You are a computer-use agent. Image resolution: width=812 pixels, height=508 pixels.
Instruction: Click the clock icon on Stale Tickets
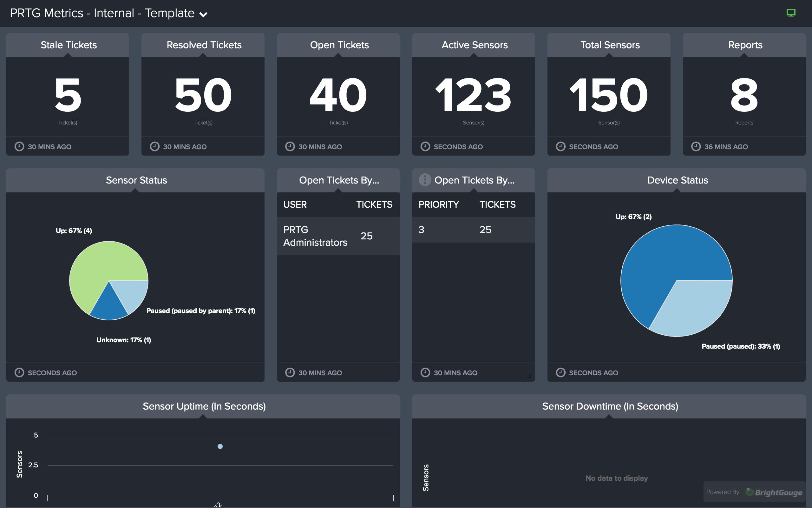[x=19, y=146]
